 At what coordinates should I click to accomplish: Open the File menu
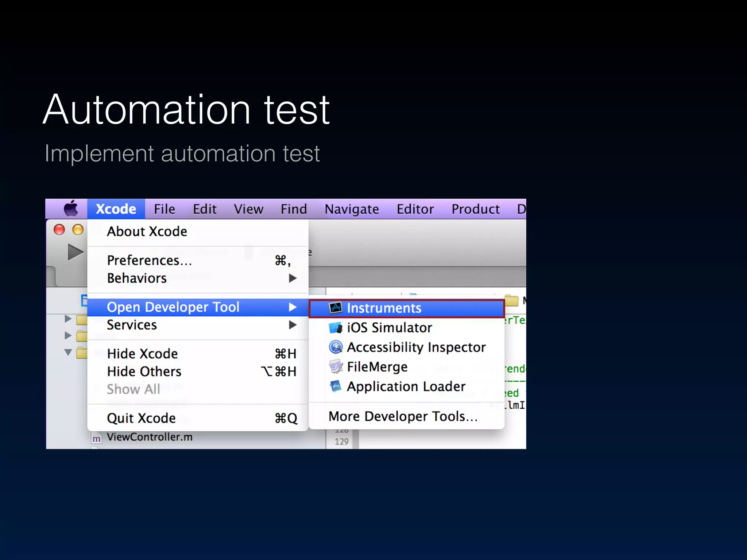coord(165,209)
